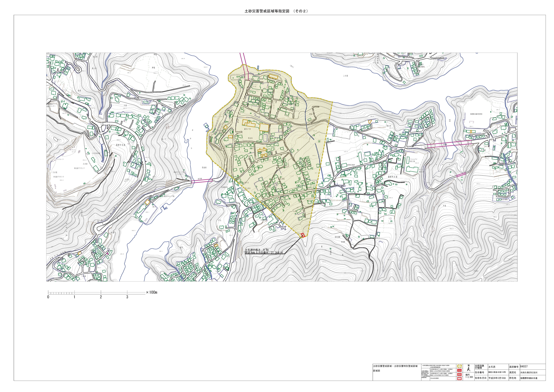Click the yellow warning-zone legend symbol

pos(459,366)
